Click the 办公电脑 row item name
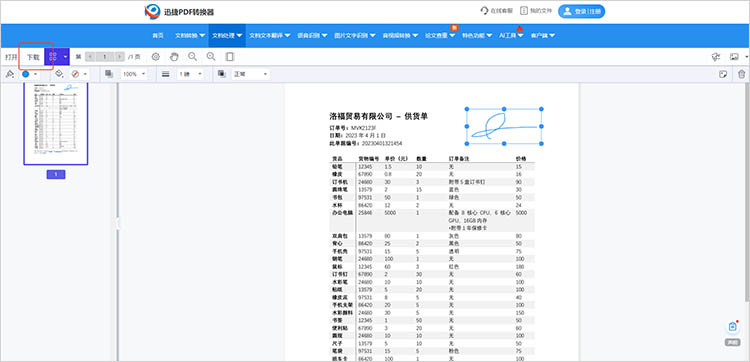This screenshot has width=750, height=362. 341,213
